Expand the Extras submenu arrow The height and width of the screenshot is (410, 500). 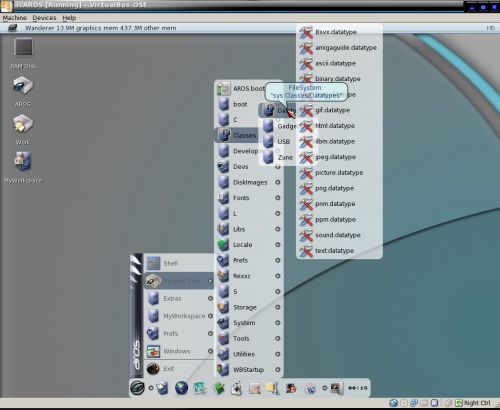(210, 298)
